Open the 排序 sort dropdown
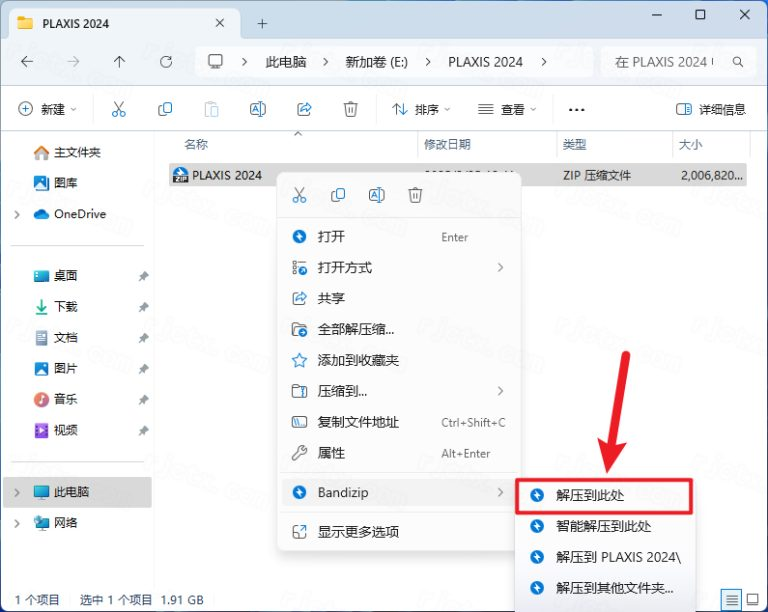This screenshot has width=768, height=612. coord(421,109)
